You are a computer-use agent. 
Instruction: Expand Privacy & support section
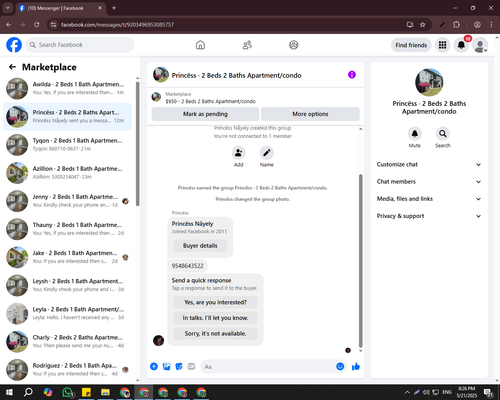pyautogui.click(x=429, y=216)
